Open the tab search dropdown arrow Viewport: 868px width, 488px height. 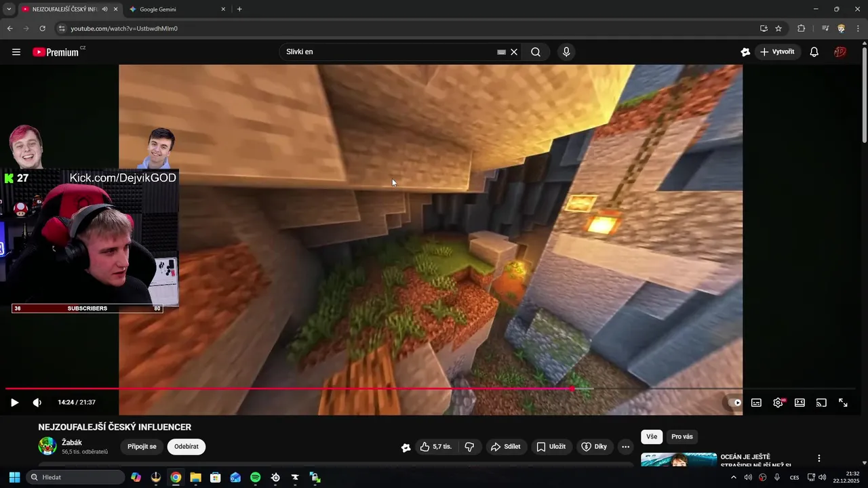click(9, 9)
